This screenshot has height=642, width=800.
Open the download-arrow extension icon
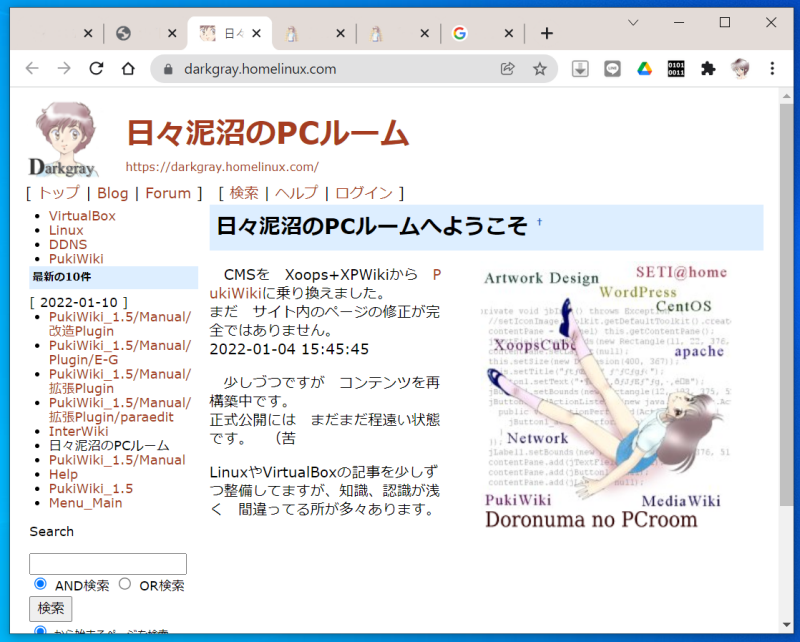pos(580,68)
